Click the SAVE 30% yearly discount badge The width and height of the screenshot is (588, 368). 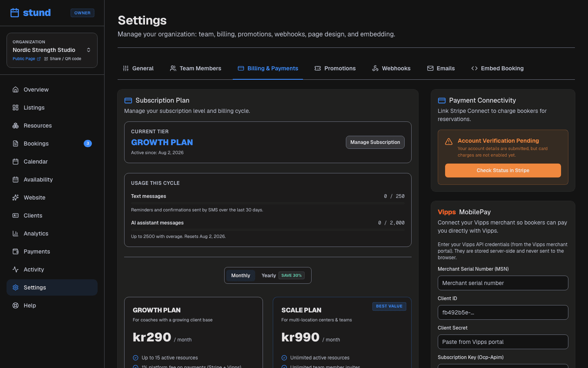[x=292, y=276]
